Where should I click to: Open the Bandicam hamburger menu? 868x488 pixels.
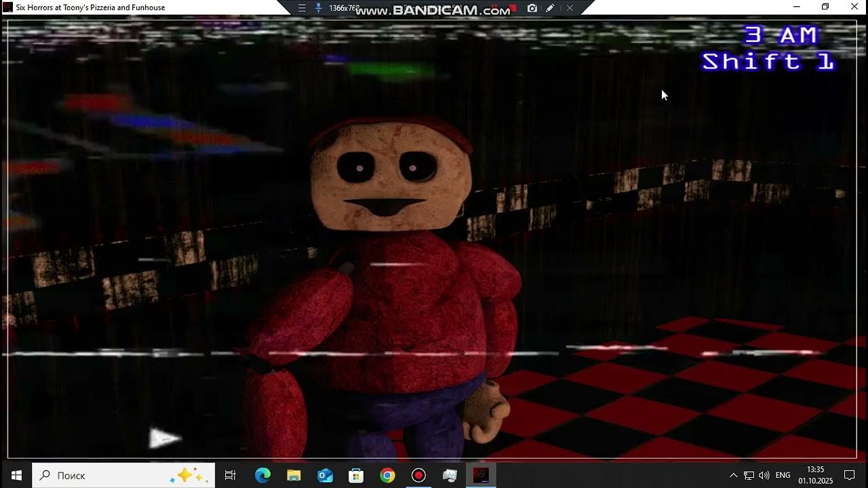click(x=302, y=8)
